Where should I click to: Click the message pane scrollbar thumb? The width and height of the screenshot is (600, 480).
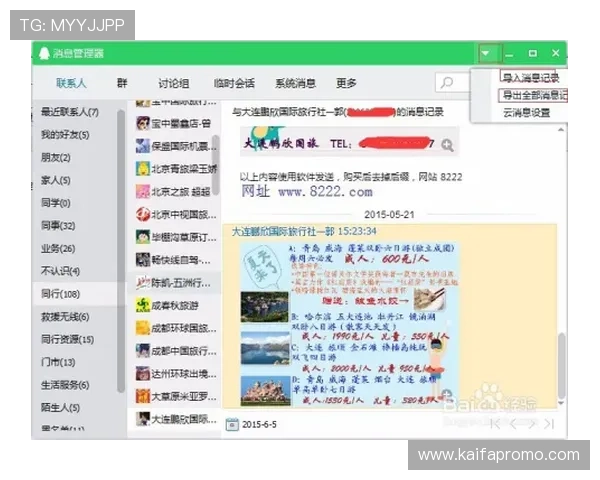561,366
